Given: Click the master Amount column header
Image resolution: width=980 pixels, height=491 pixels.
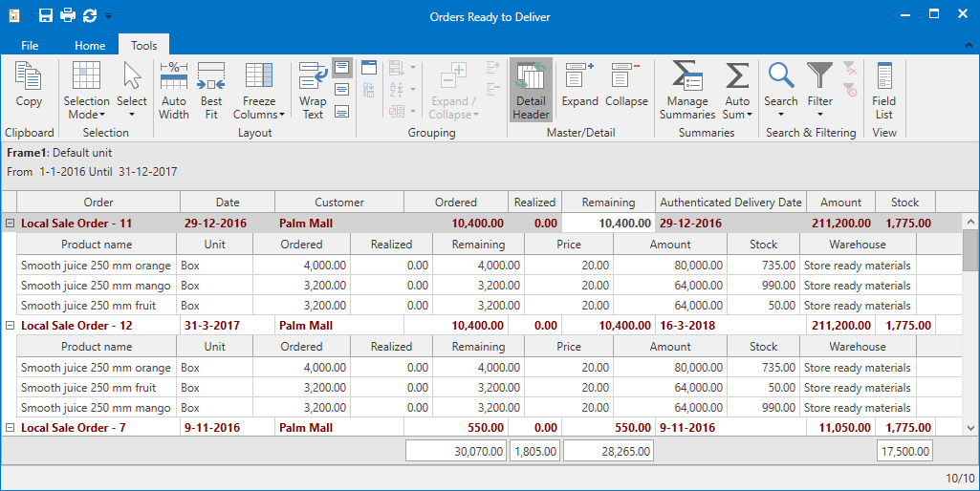Looking at the screenshot, I should click(x=840, y=203).
